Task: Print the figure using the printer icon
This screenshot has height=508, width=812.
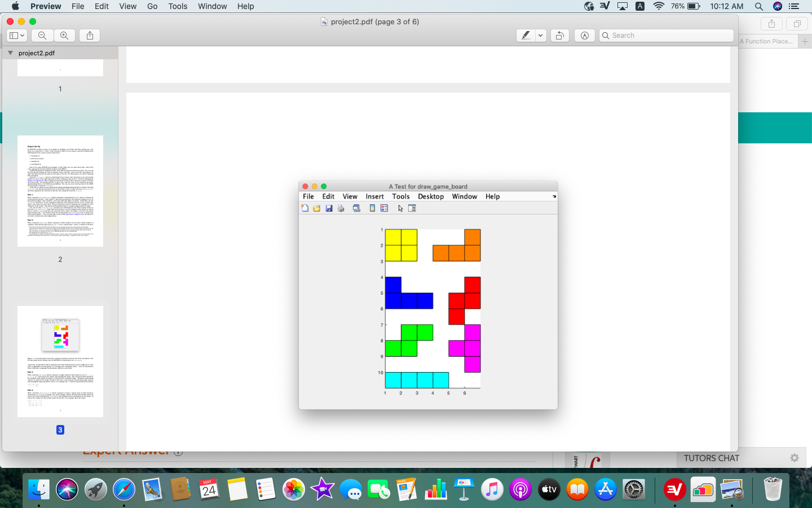Action: click(341, 208)
